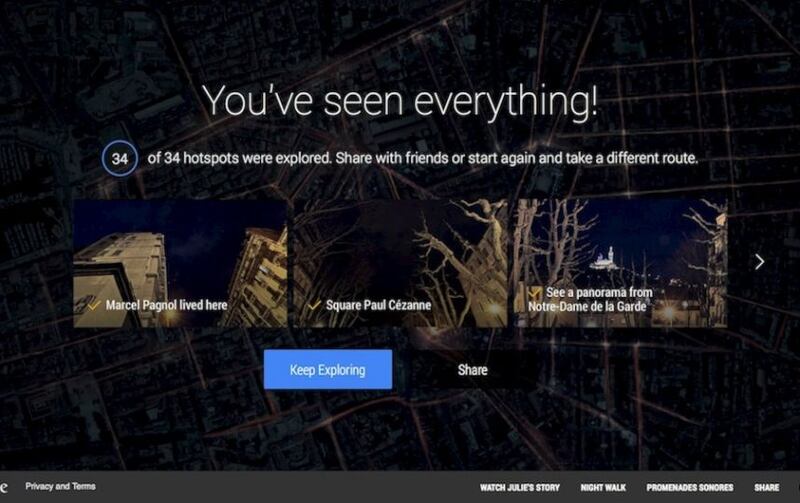The width and height of the screenshot is (800, 503).
Task: Open the Notre-Dame de la Garde night photo
Action: pyautogui.click(x=621, y=263)
